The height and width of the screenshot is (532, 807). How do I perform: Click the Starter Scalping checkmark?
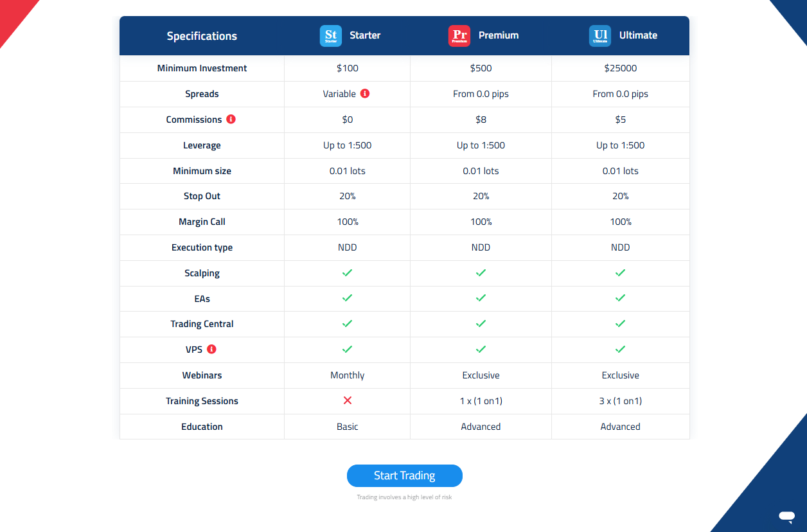coord(348,273)
